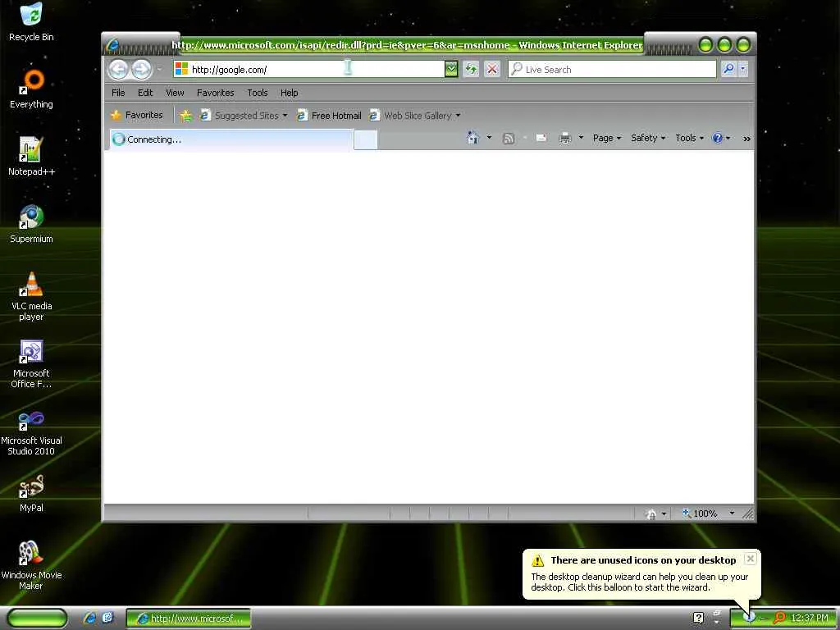This screenshot has height=630, width=840.
Task: Open the Edit menu
Action: pos(145,93)
